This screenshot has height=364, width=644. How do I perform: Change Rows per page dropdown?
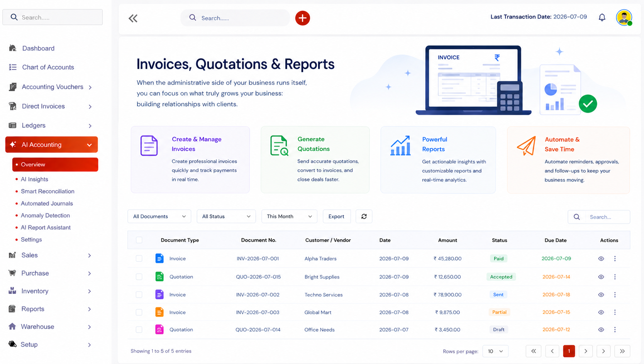[x=495, y=351]
